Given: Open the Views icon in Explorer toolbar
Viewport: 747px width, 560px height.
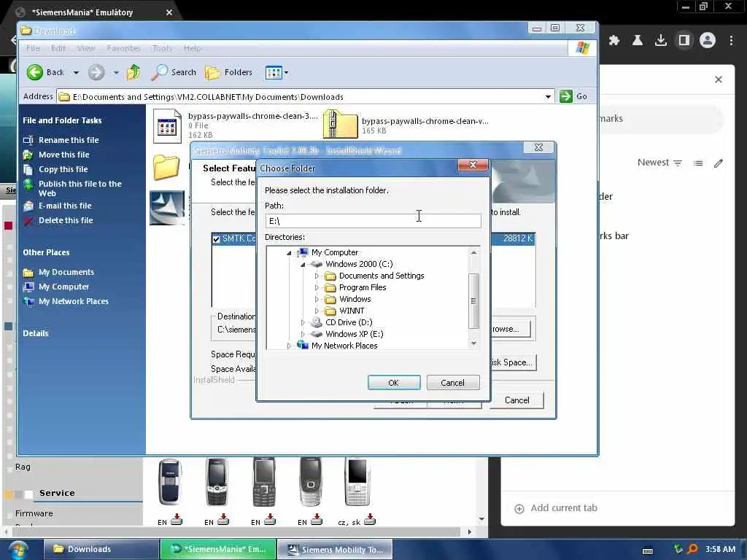Looking at the screenshot, I should 274,72.
